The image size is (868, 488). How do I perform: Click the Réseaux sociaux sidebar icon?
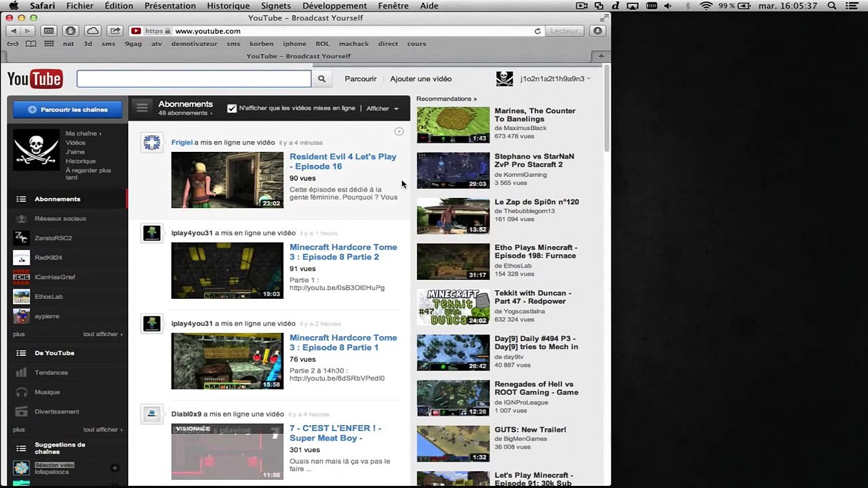[22, 219]
